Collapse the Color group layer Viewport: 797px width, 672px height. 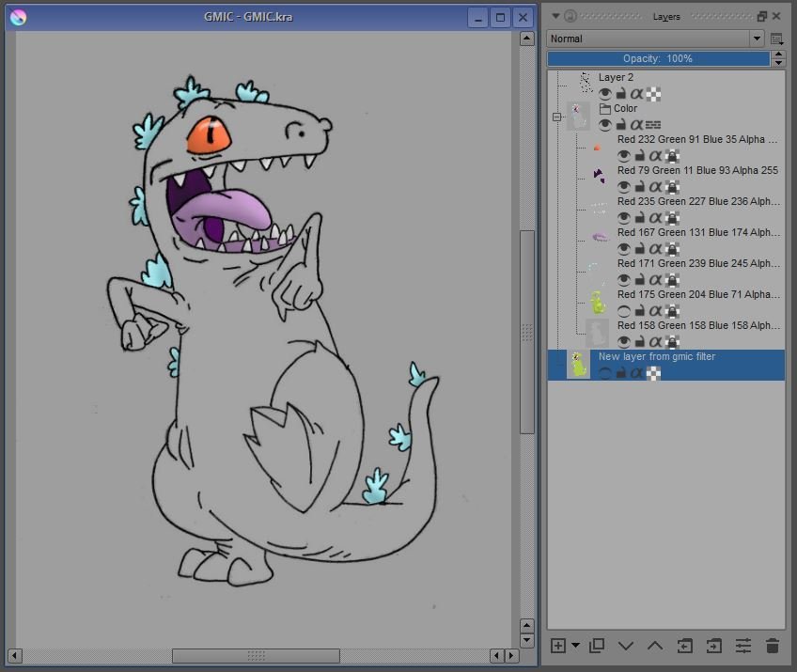click(556, 117)
